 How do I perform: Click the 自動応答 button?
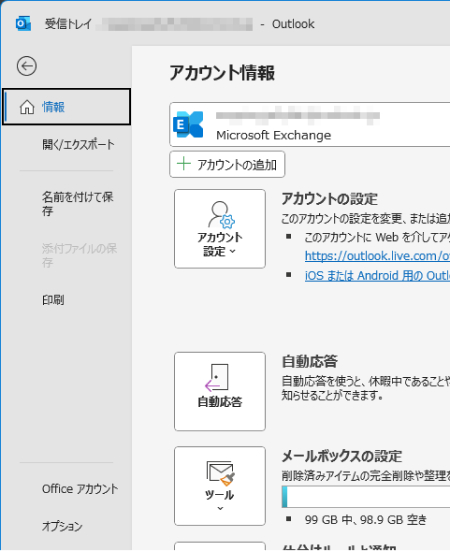(220, 391)
